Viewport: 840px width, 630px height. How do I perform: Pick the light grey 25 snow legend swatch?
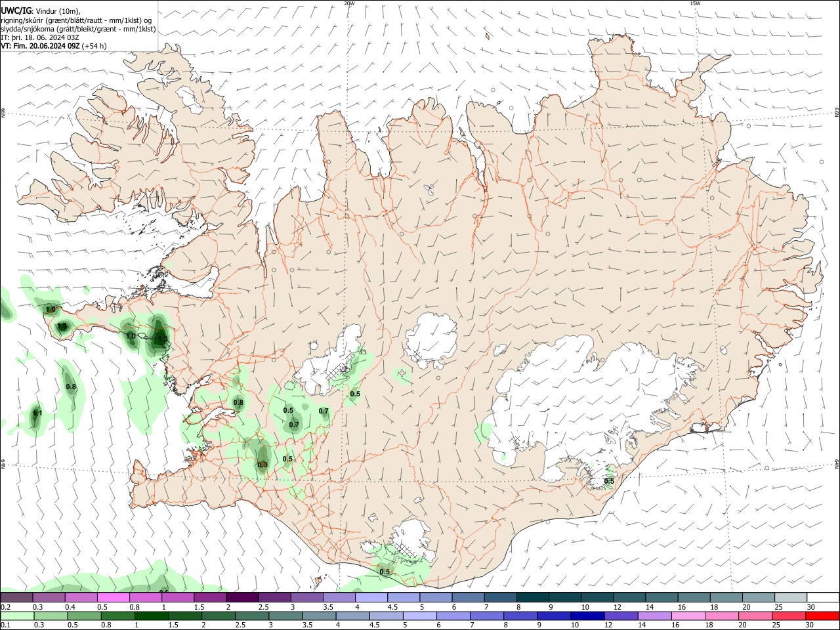pyautogui.click(x=791, y=598)
